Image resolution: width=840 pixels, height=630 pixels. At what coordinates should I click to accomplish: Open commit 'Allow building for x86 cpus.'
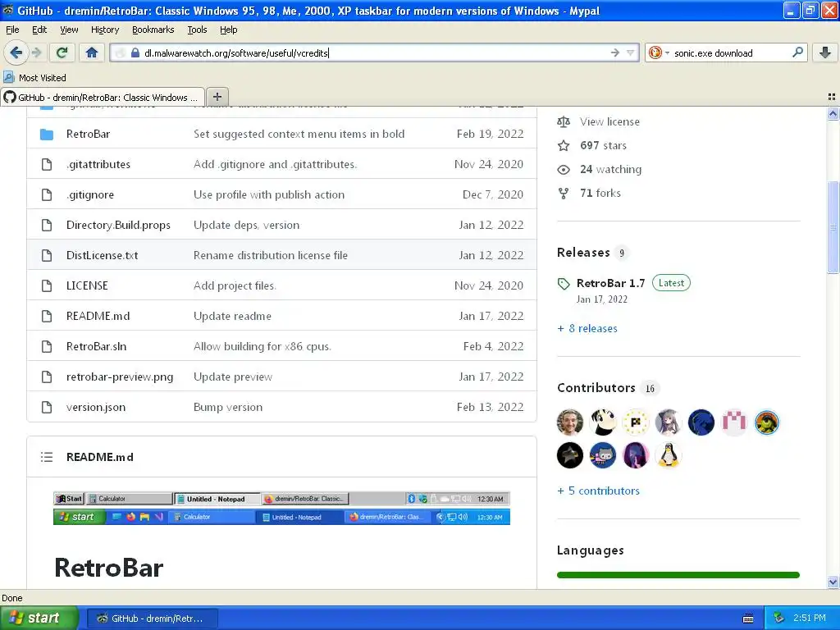(x=262, y=347)
